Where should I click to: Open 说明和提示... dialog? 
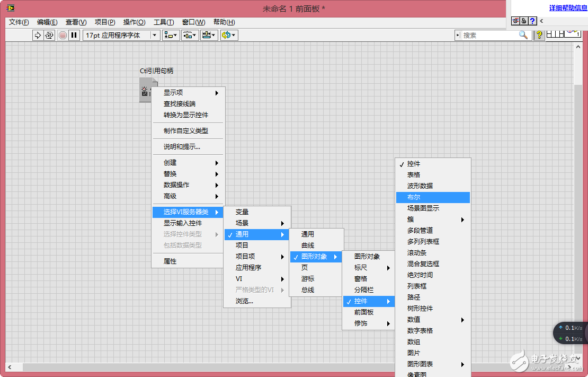pos(188,147)
